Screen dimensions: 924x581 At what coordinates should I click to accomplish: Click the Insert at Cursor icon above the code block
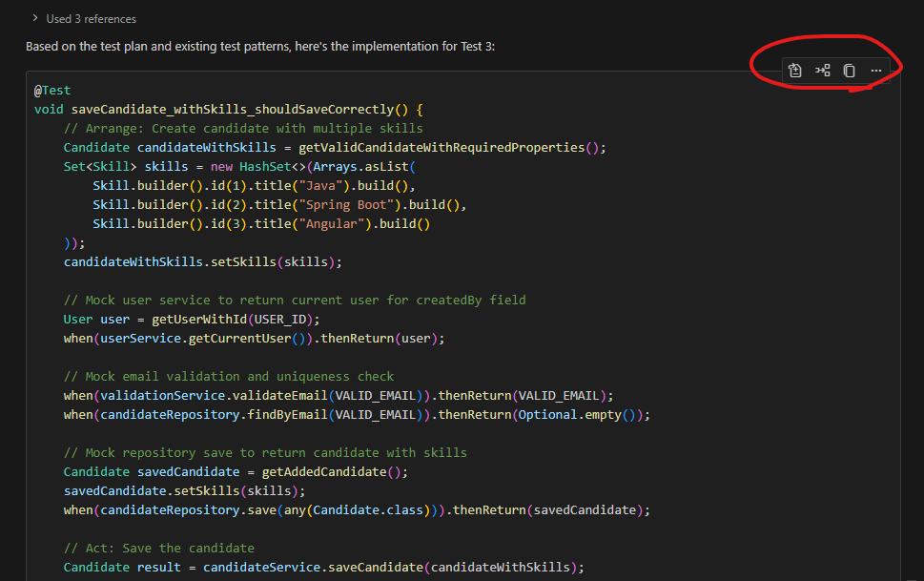coord(823,71)
